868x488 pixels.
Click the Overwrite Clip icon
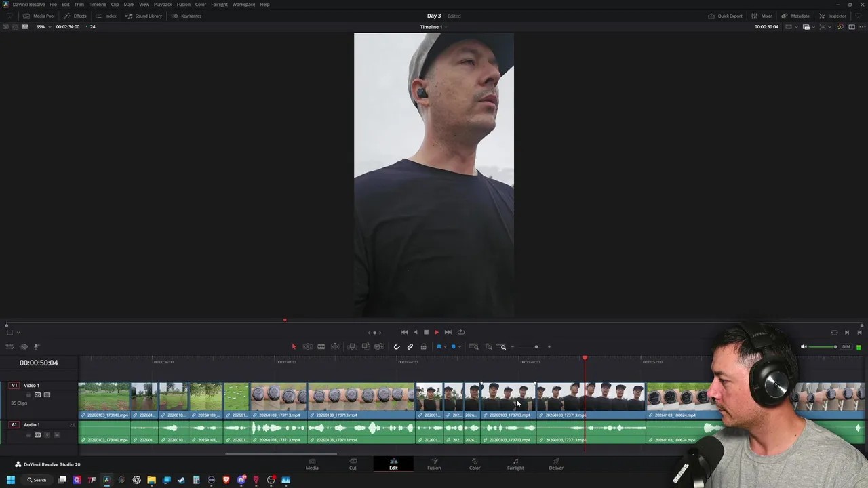point(366,346)
